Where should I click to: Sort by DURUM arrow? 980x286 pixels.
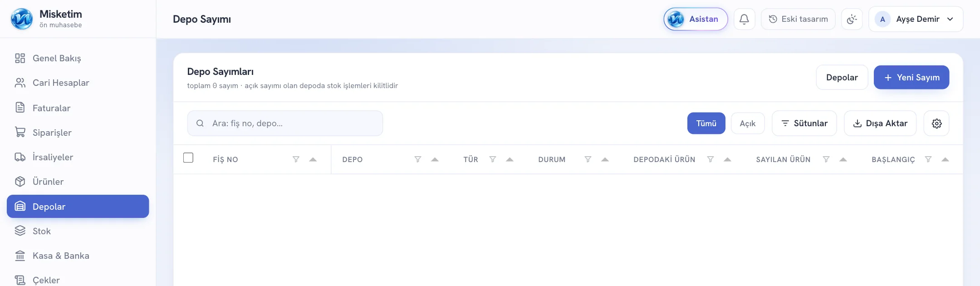pos(605,159)
